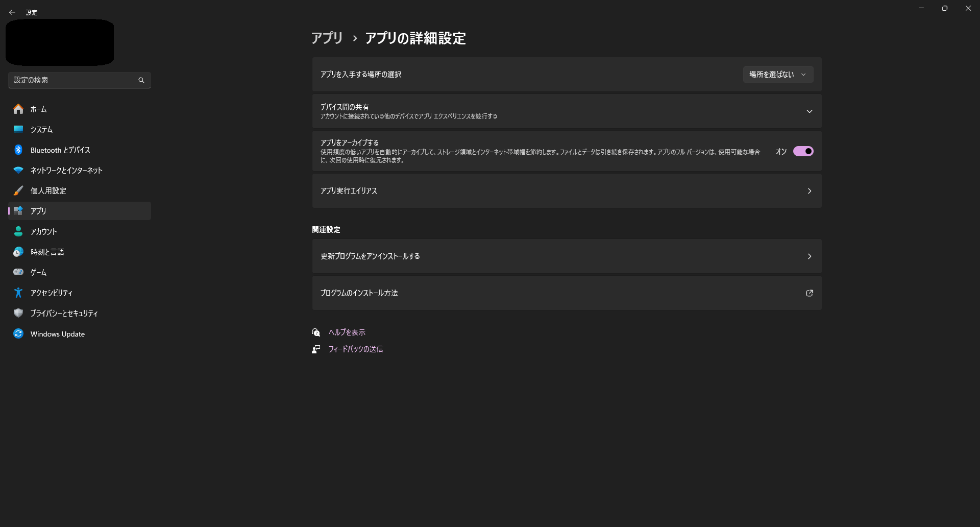Click the アプリ sidebar icon
Screen dimensions: 980x527
(18, 211)
